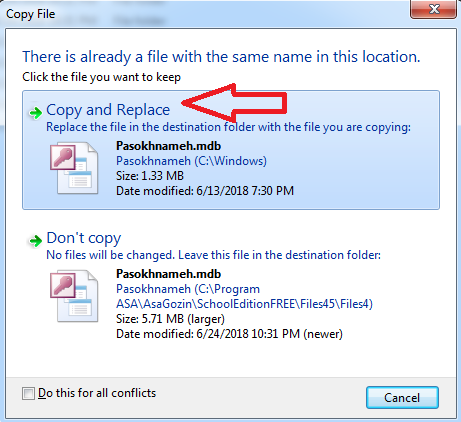
Task: Select the Access database icon in Copy and Replace
Action: [74, 168]
